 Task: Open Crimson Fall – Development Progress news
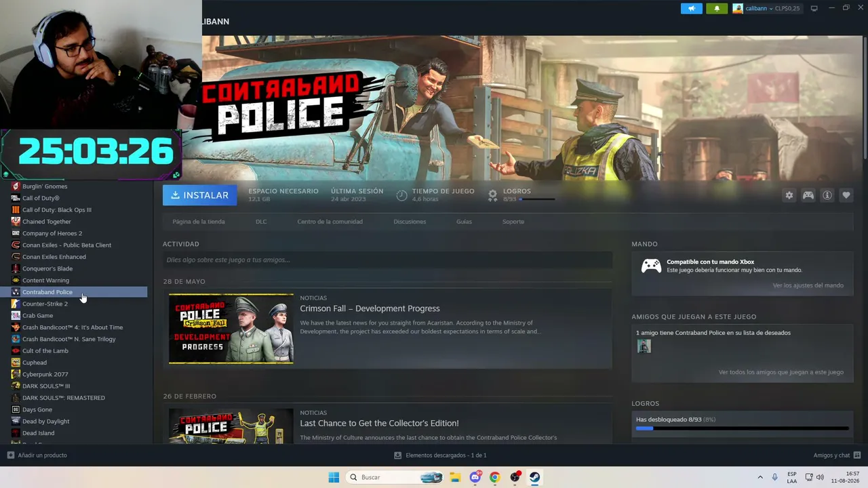pyautogui.click(x=370, y=308)
